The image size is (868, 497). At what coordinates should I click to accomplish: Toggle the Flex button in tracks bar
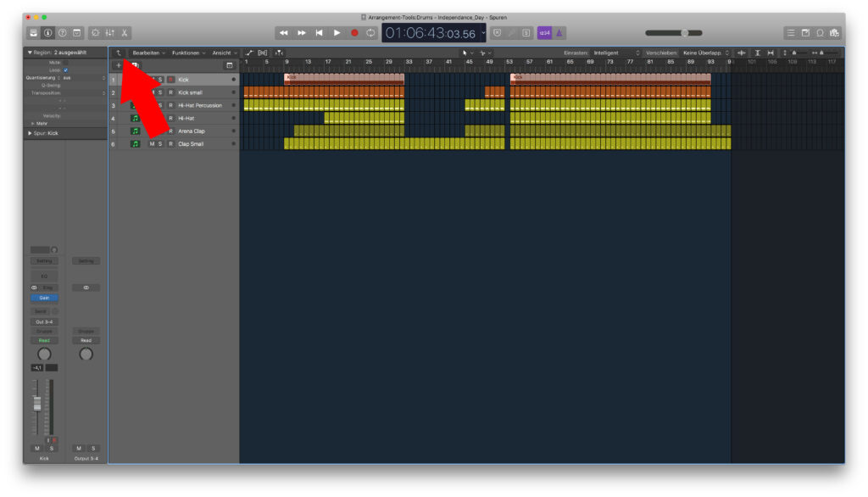tap(263, 53)
